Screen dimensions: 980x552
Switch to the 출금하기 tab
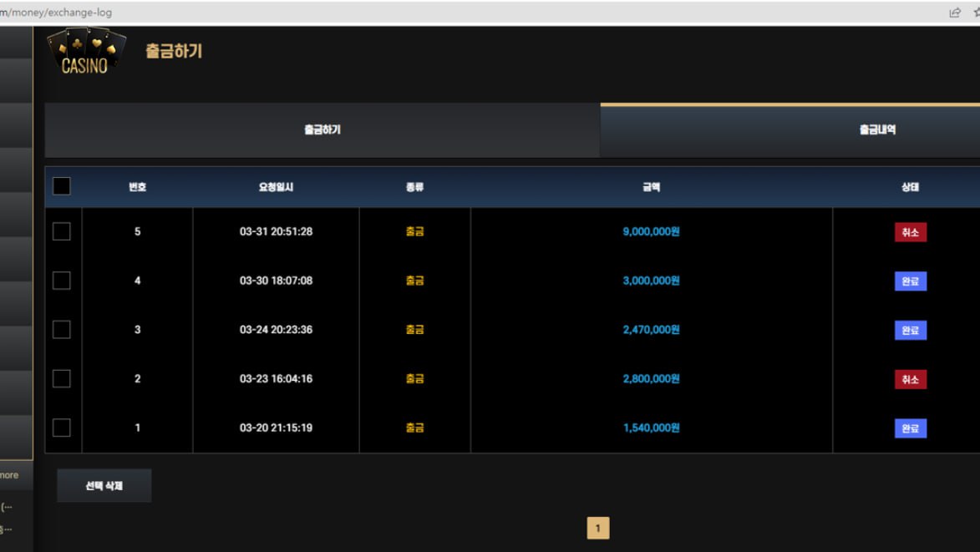(322, 130)
